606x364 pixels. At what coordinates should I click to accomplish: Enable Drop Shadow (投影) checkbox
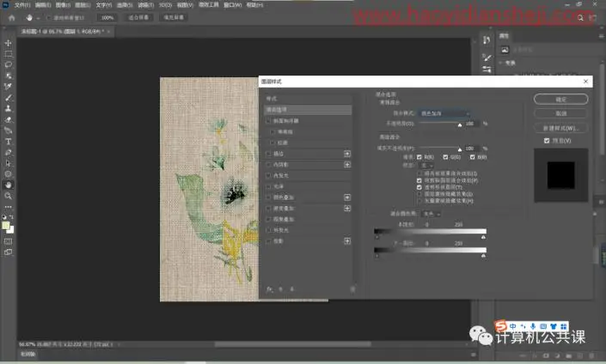[x=268, y=241]
